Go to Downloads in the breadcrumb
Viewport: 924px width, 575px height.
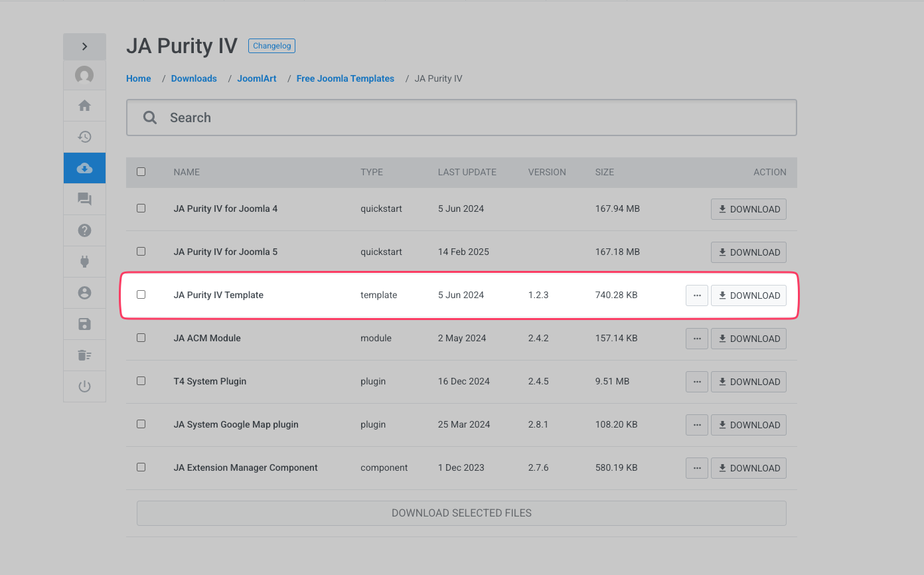click(194, 78)
